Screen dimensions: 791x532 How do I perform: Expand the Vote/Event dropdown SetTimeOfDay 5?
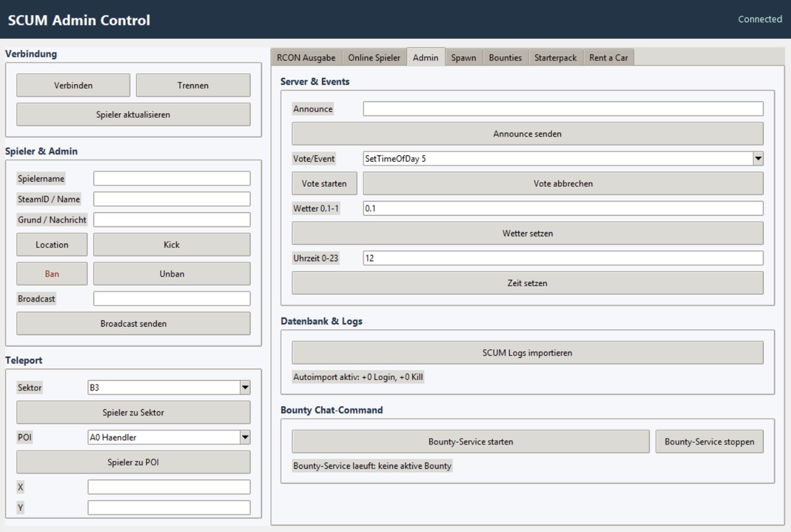564,159
